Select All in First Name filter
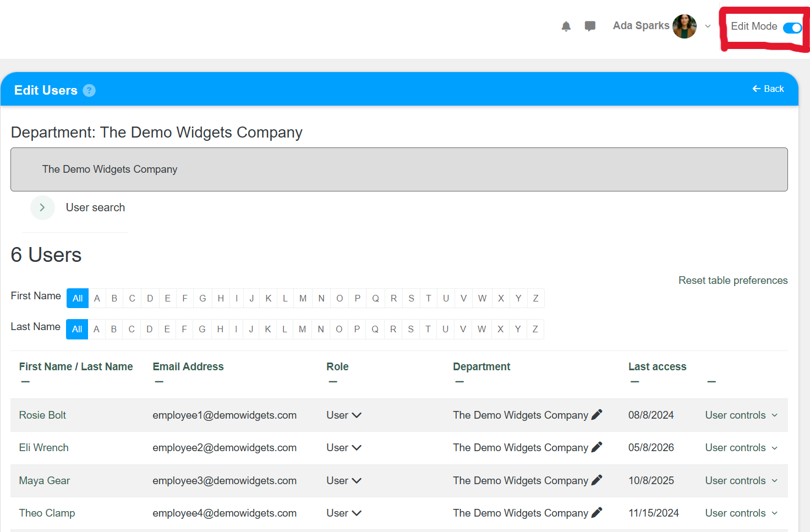This screenshot has width=810, height=532. [x=78, y=298]
